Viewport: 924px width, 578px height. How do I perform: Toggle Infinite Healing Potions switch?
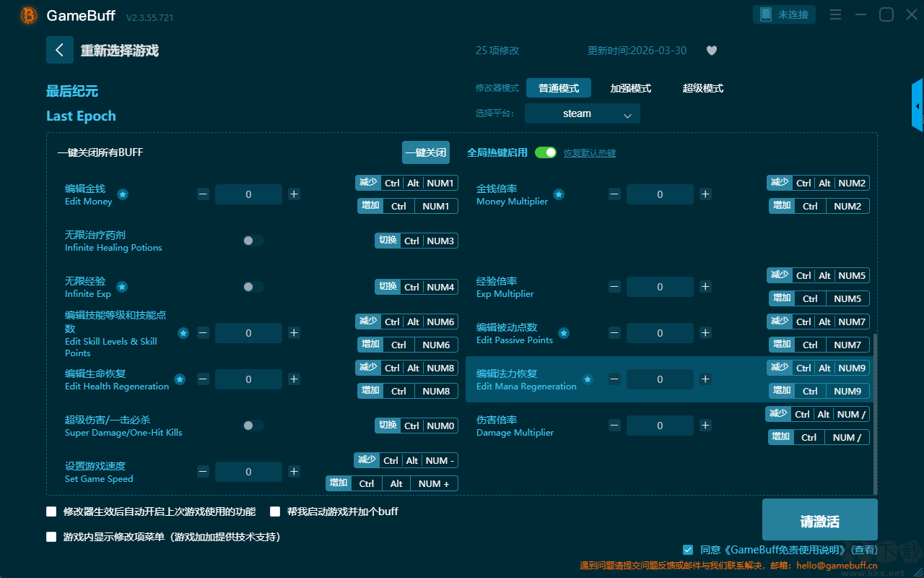tap(253, 241)
